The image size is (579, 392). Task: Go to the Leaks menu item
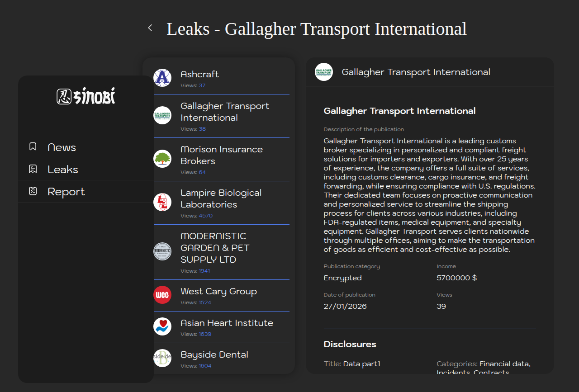point(63,170)
